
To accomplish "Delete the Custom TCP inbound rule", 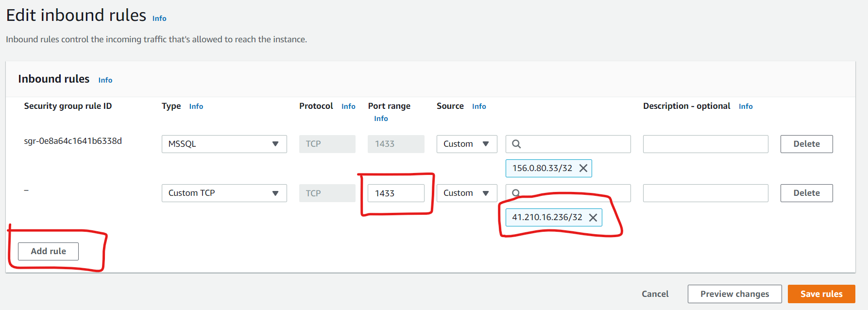I will (806, 193).
